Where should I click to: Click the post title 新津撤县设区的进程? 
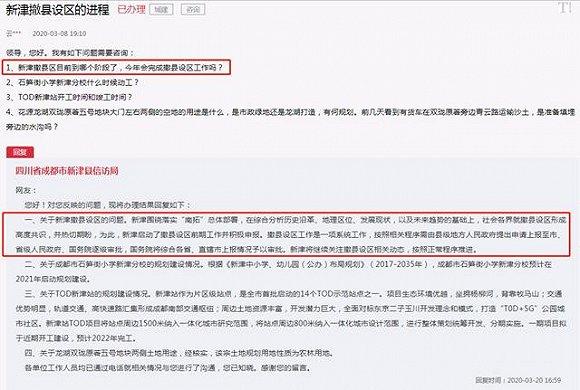tap(58, 10)
